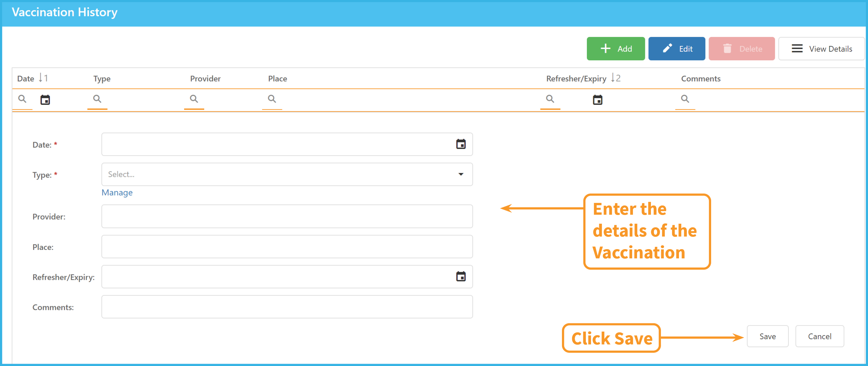868x366 pixels.
Task: Click into the Comments input field
Action: (x=287, y=307)
